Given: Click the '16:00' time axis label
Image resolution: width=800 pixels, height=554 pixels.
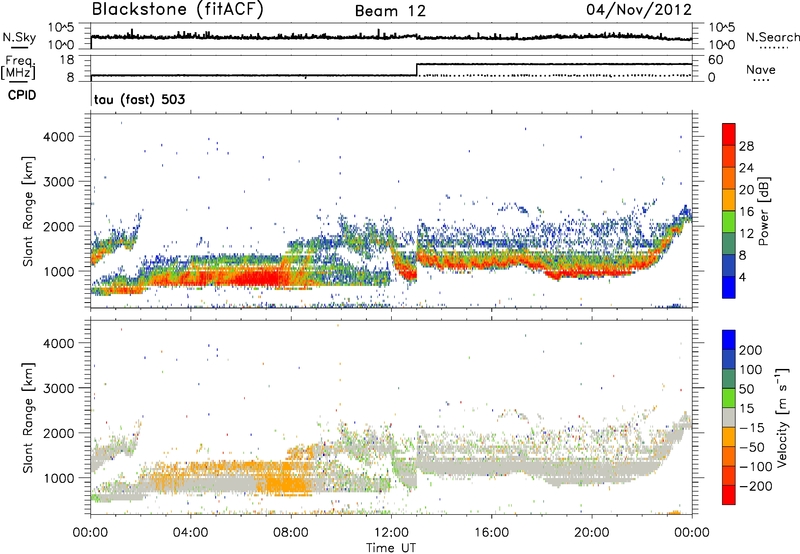Looking at the screenshot, I should click(x=491, y=533).
